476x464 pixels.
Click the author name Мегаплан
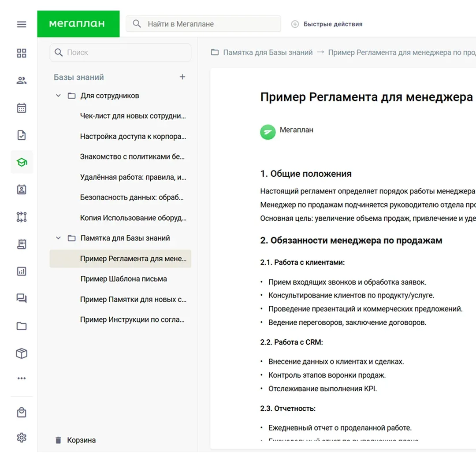click(296, 130)
